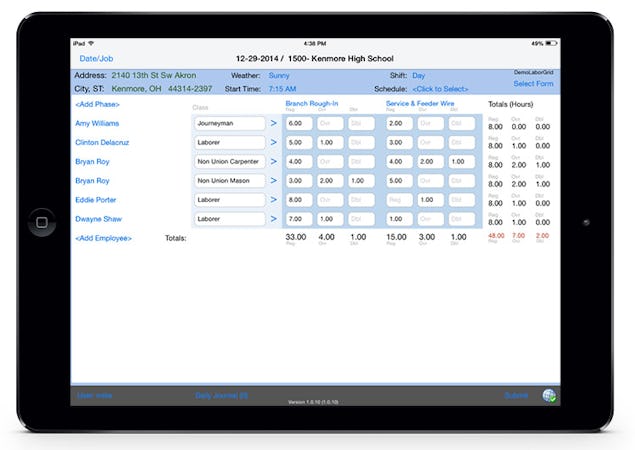
Task: Tap the Submit button
Action: [516, 395]
